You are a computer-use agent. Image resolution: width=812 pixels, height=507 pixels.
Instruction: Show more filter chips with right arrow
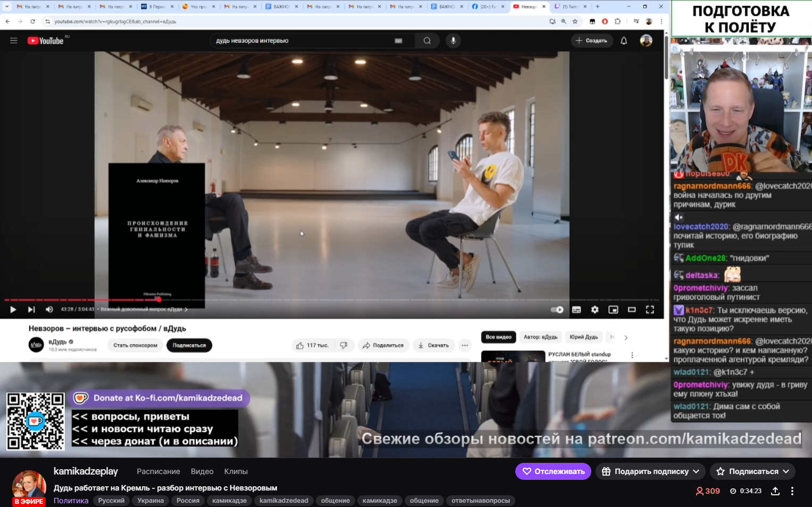click(x=626, y=337)
